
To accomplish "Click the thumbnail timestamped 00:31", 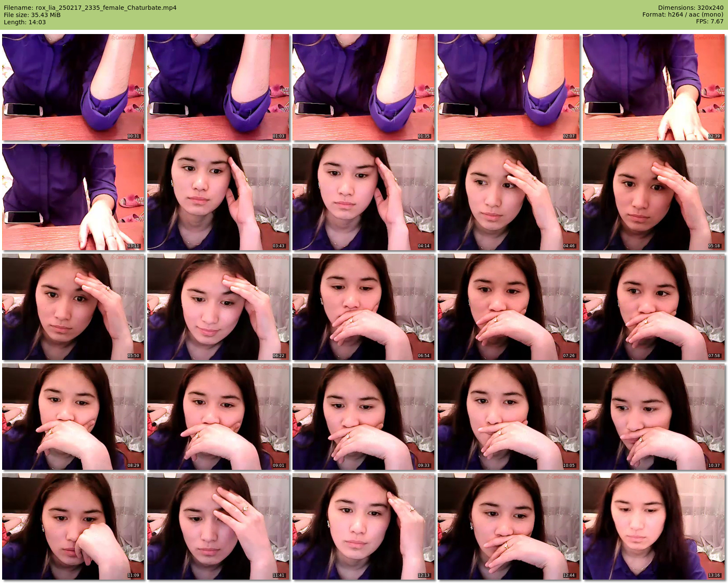I will pyautogui.click(x=73, y=87).
